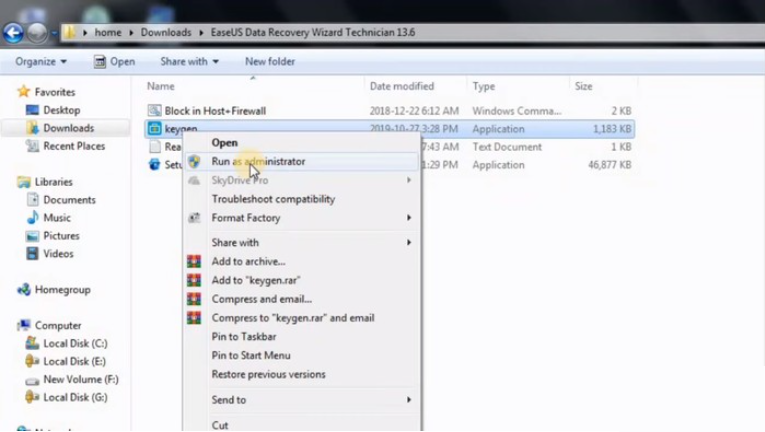765x432 pixels.
Task: Click the Local Disk (C:) drive icon
Action: (32, 343)
